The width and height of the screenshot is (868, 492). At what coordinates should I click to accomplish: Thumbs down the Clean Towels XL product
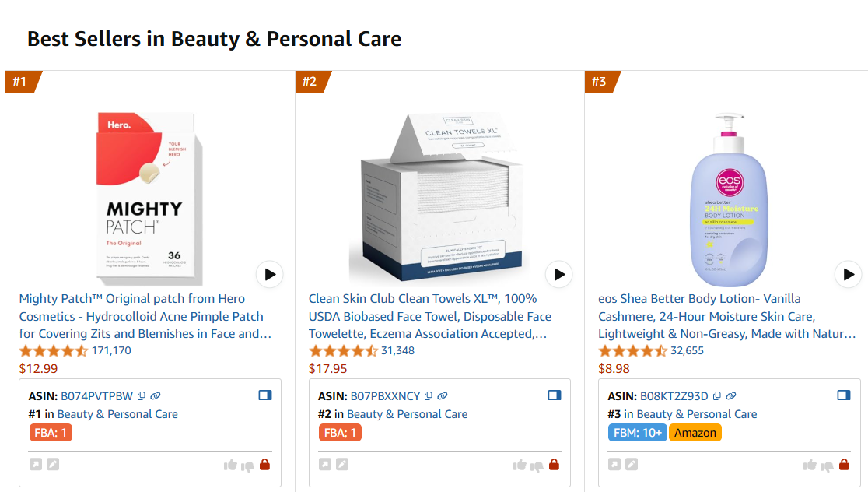pyautogui.click(x=537, y=464)
